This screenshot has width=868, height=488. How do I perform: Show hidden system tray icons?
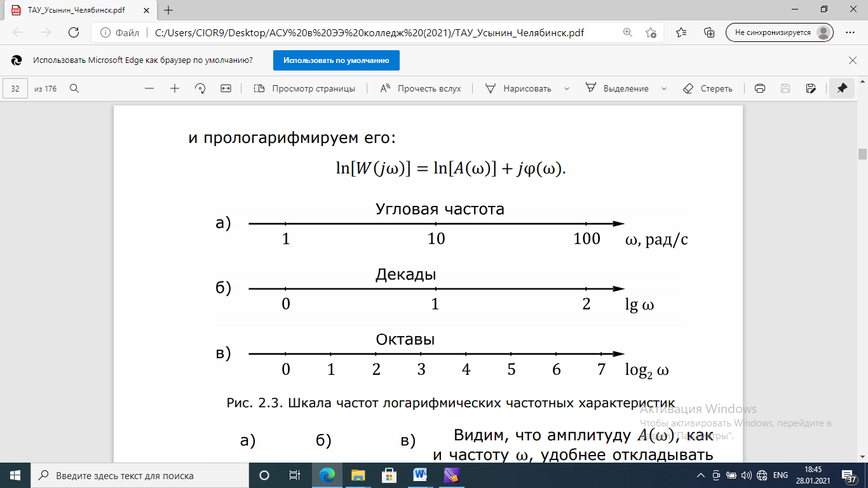pyautogui.click(x=701, y=475)
